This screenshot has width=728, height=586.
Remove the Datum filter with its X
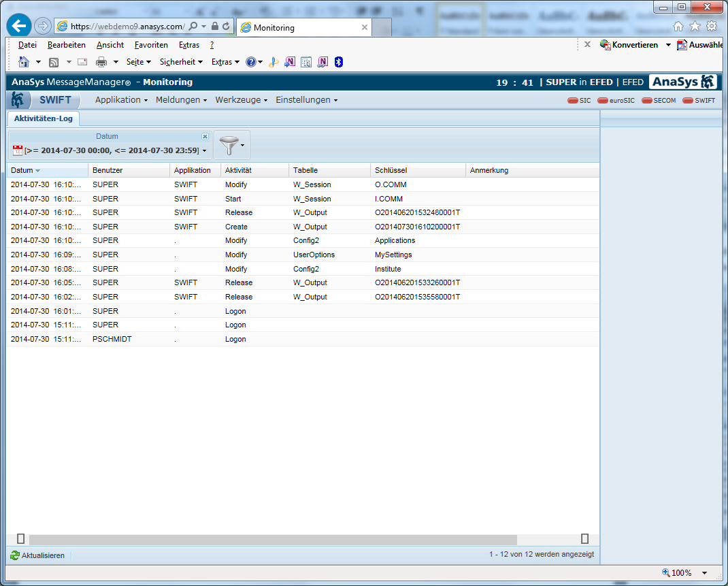[205, 137]
